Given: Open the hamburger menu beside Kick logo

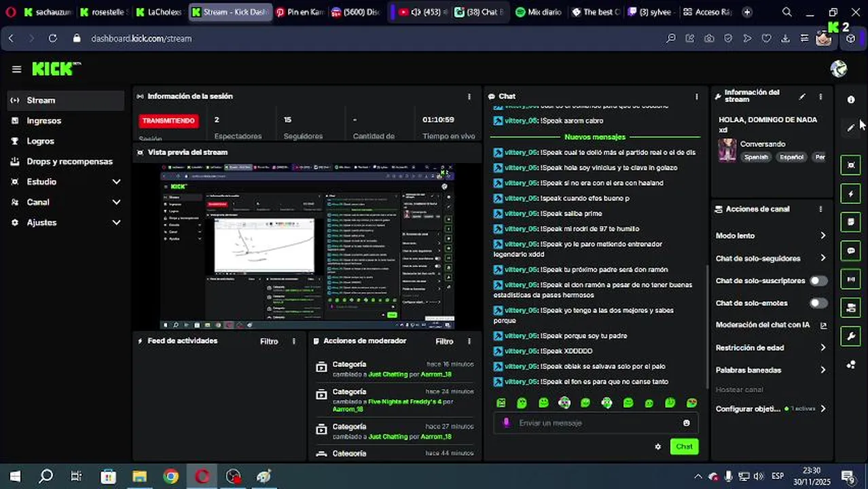Looking at the screenshot, I should (17, 69).
